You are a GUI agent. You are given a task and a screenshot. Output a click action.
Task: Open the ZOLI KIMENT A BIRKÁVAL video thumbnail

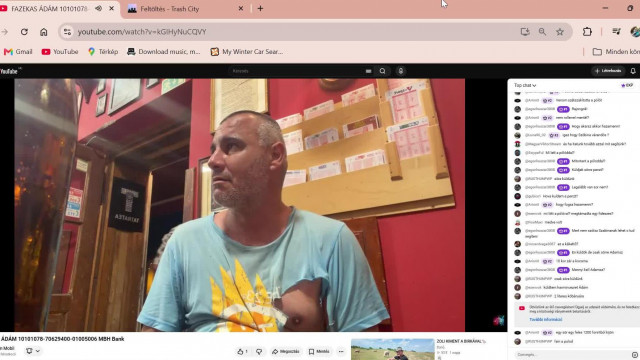393,349
